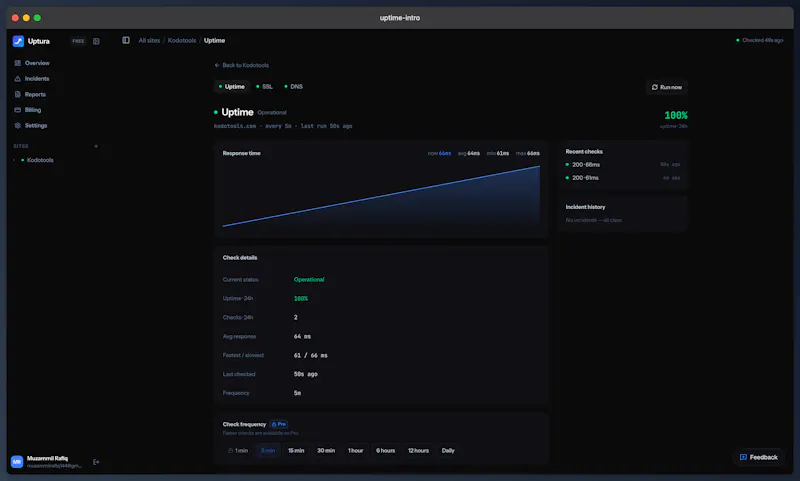Click the max 66ms stat

[x=528, y=153]
